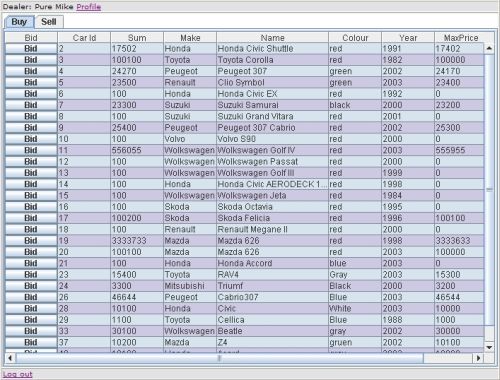Bid on Wolkswagen Beatle
Screen dimensions: 500x380
point(31,331)
